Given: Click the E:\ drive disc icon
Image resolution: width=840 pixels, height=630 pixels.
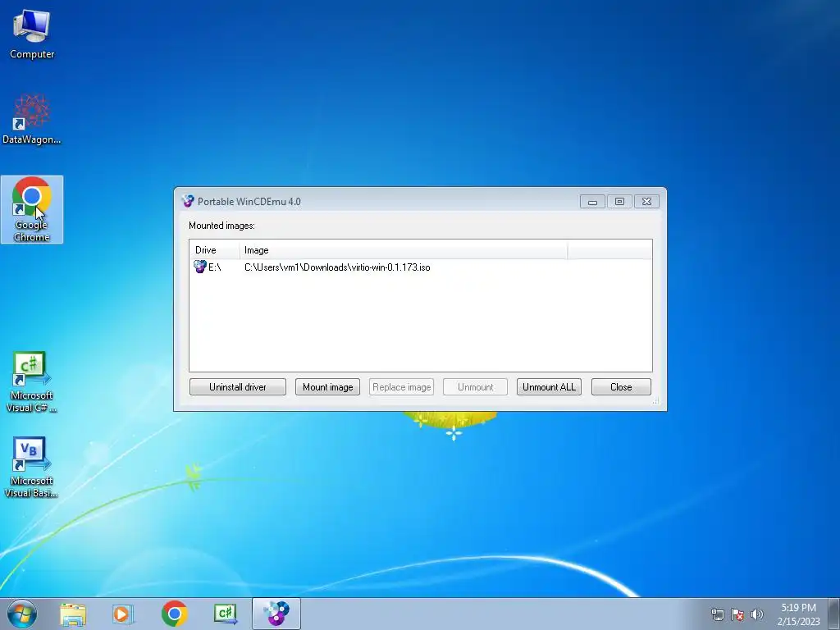Looking at the screenshot, I should [200, 267].
